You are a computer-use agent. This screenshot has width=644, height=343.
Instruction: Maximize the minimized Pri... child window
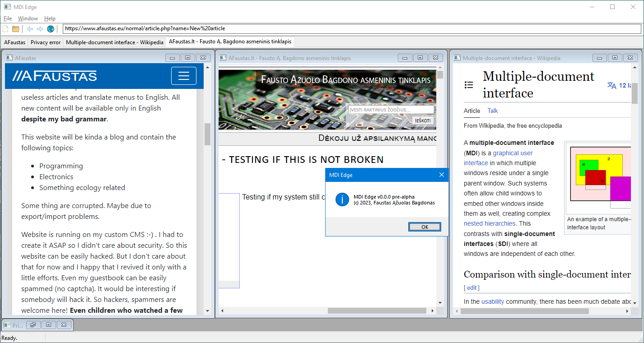click(x=49, y=325)
